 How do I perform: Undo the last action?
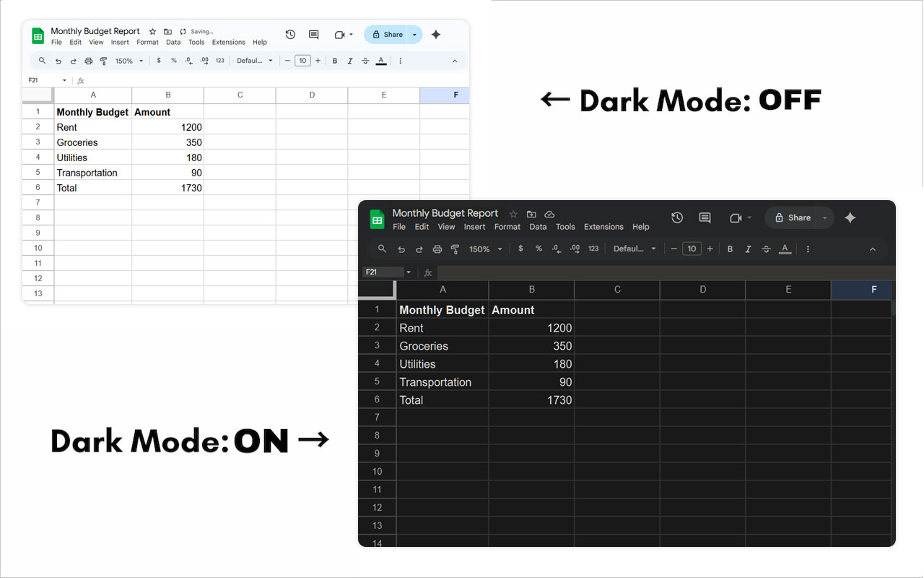(401, 249)
